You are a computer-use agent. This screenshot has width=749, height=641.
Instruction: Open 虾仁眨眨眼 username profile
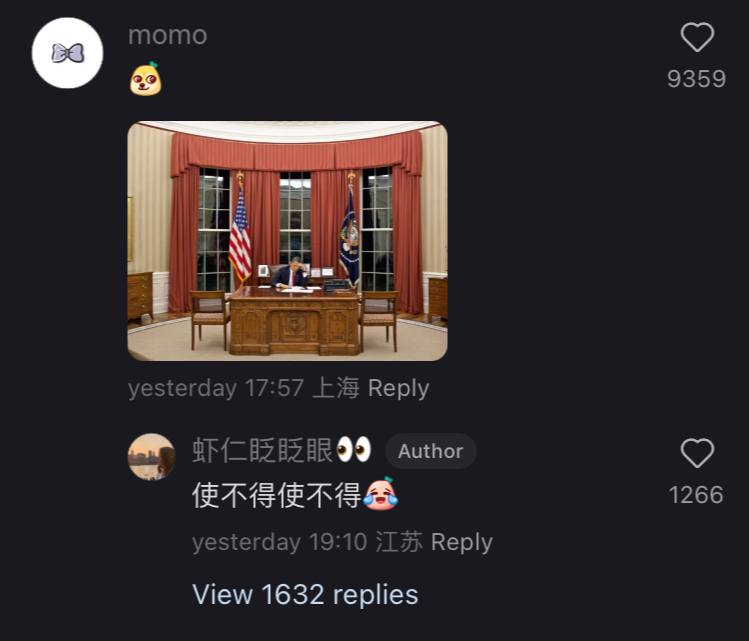pos(262,450)
